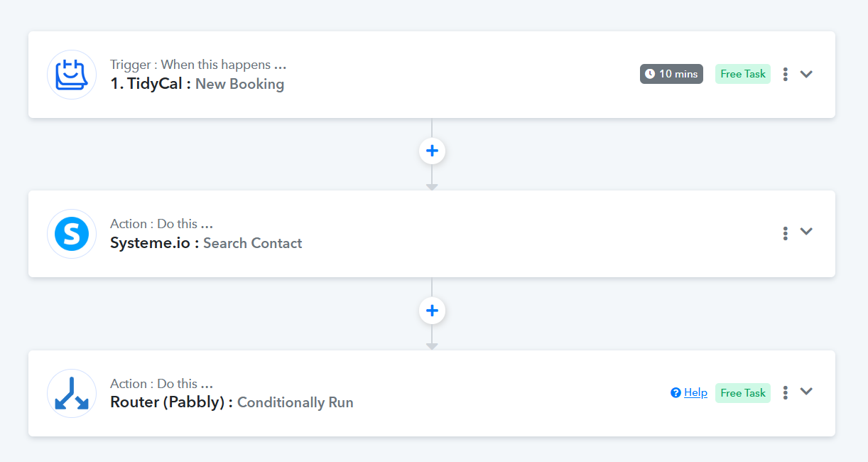Expand the TidyCal New Booking step
This screenshot has width=868, height=462.
point(806,74)
